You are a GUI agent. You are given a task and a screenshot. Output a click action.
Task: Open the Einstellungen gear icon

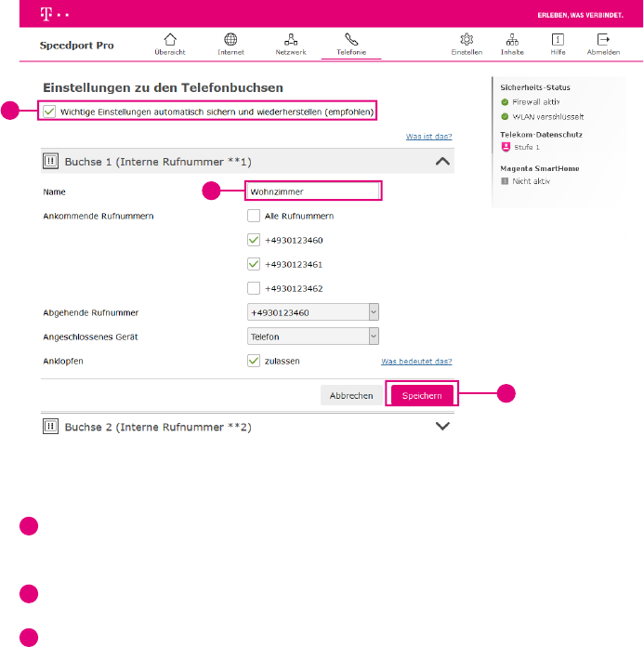click(467, 40)
